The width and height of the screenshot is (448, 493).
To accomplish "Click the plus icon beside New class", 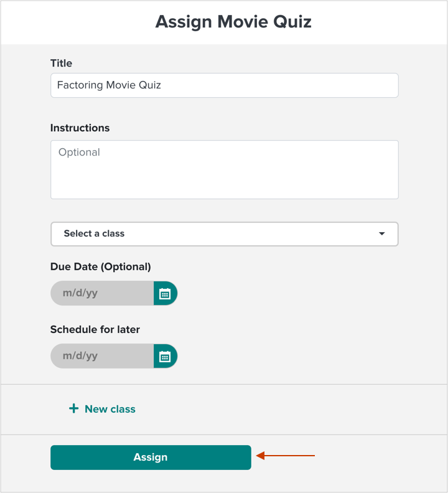I will click(73, 408).
